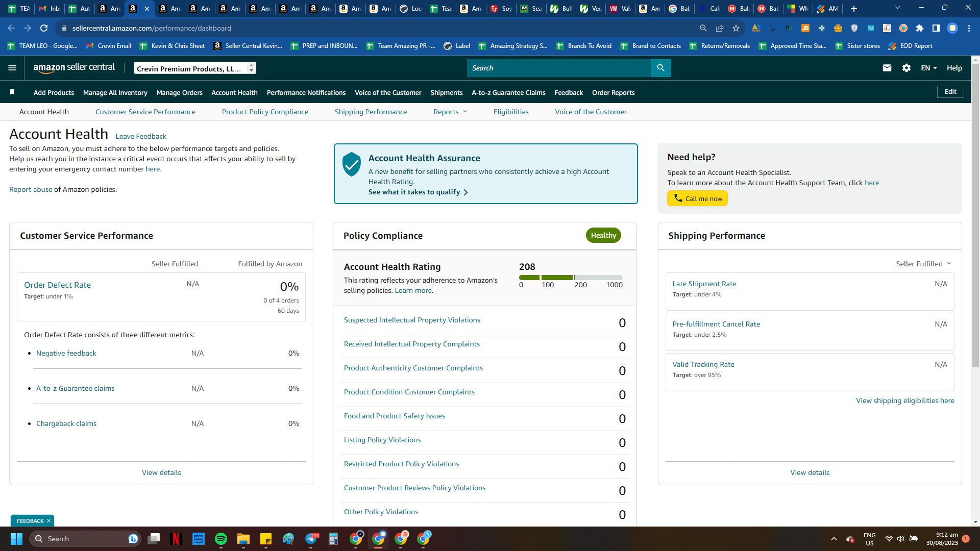
Task: Open the Chrome three-dot menu
Action: [969, 28]
